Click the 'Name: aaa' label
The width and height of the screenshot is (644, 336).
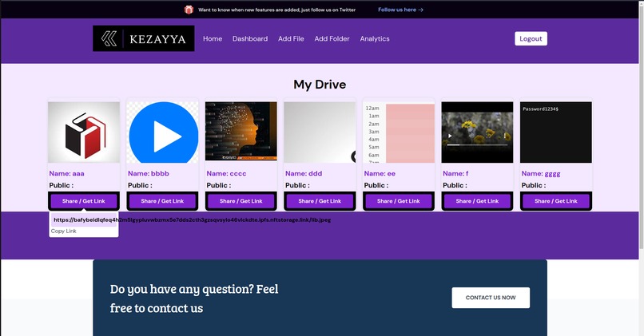pyautogui.click(x=66, y=173)
